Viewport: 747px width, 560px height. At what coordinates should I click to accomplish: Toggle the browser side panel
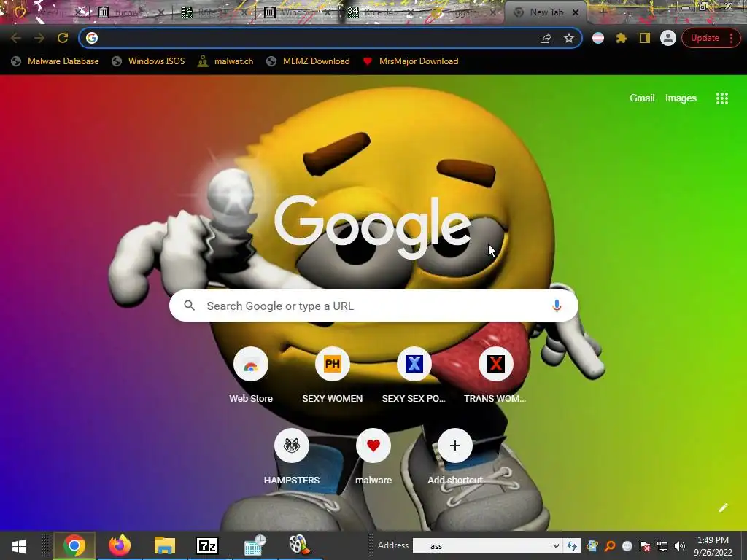tap(645, 38)
